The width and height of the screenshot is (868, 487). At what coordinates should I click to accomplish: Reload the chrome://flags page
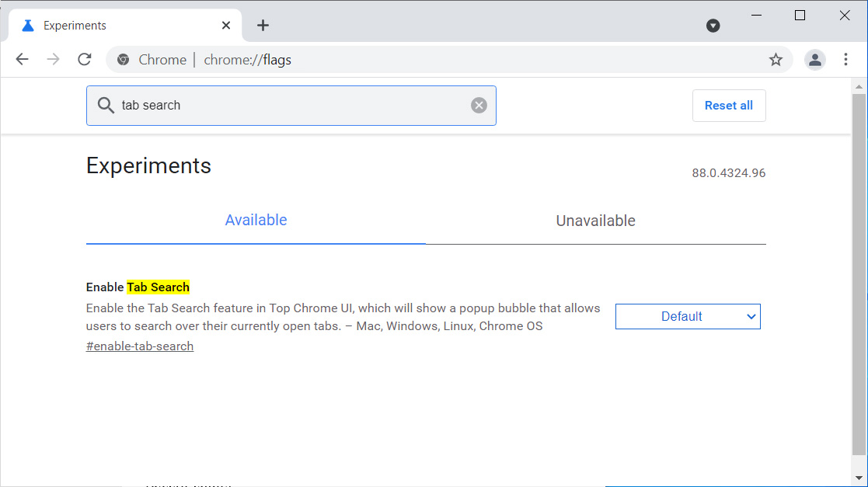pos(84,59)
